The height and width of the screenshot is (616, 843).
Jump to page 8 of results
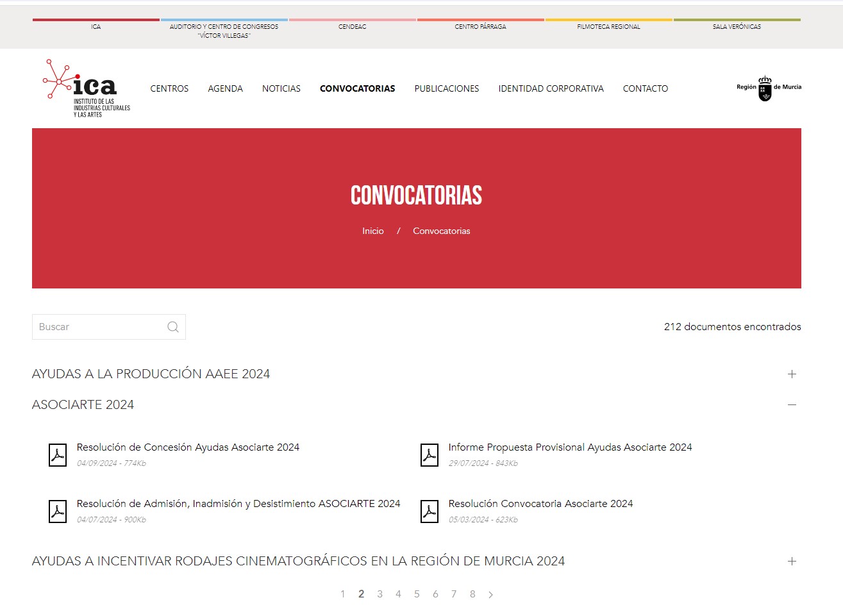472,595
